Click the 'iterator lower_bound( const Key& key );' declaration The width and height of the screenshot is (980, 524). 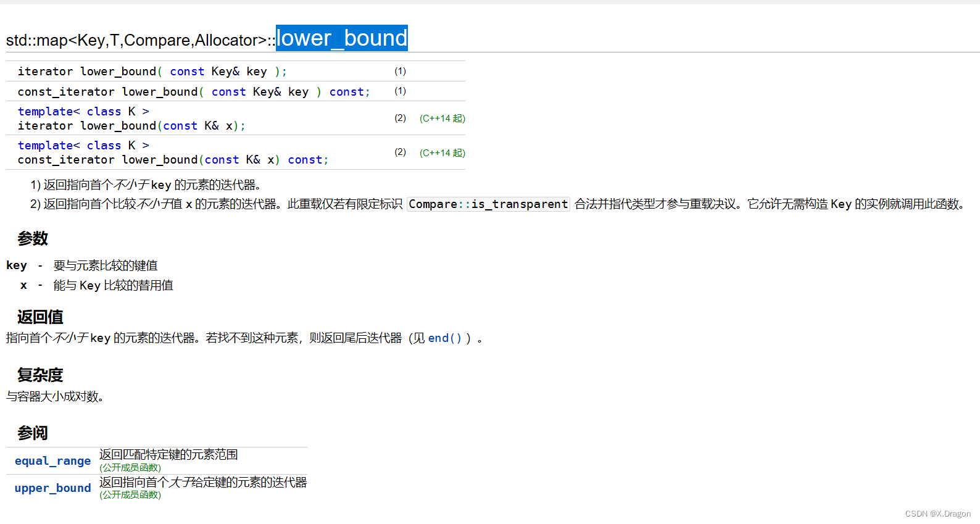point(152,72)
